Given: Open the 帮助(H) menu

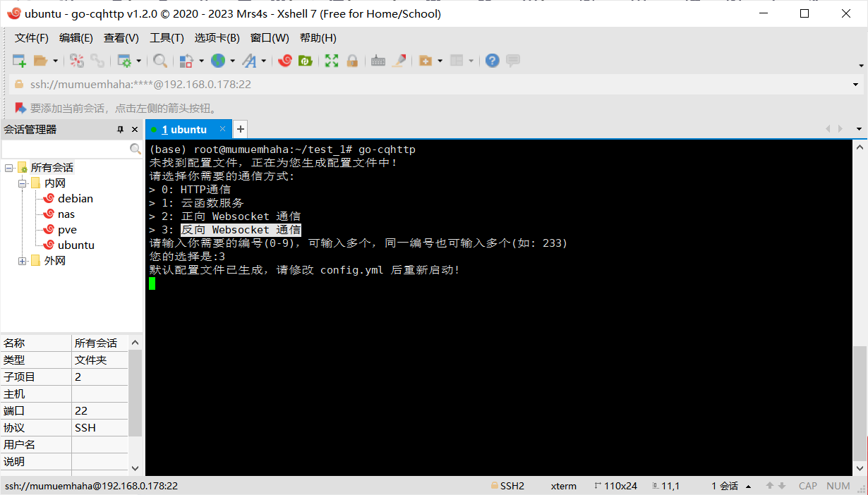Looking at the screenshot, I should tap(318, 38).
